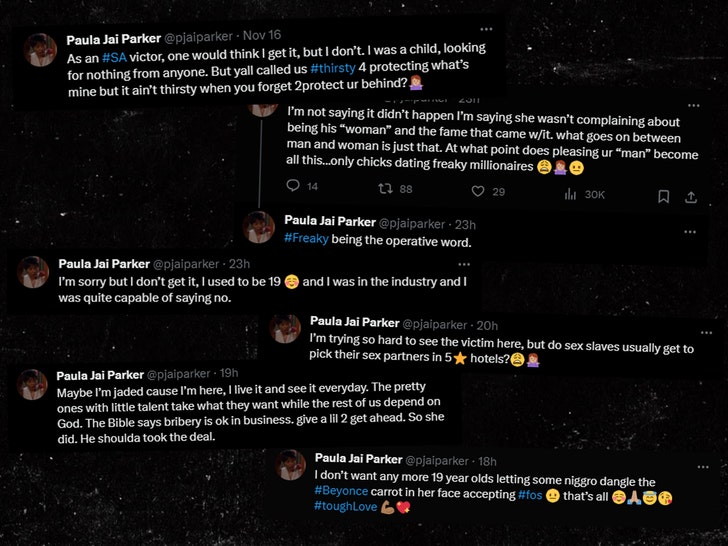Open more options on the #SA victor tweet

click(485, 29)
